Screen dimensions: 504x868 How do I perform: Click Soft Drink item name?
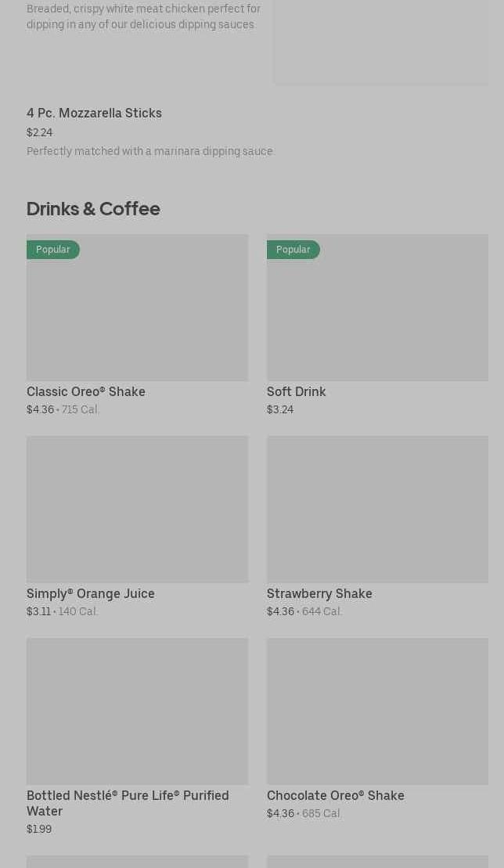(x=297, y=391)
